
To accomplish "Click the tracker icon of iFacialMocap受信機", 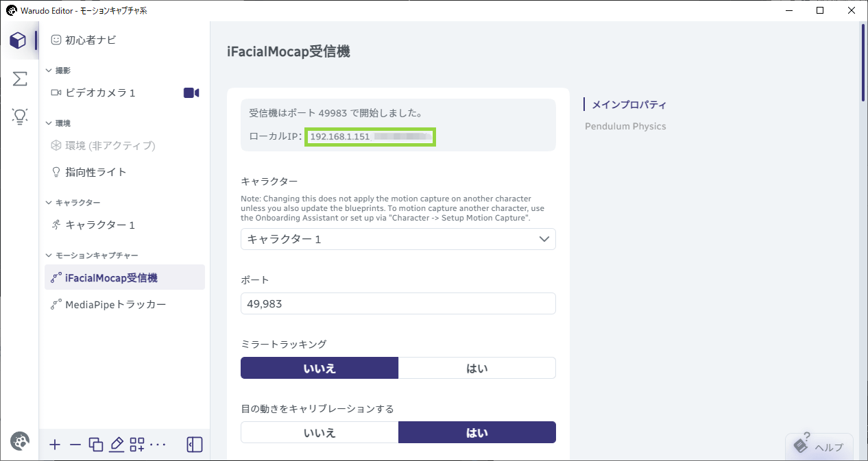I will click(56, 277).
